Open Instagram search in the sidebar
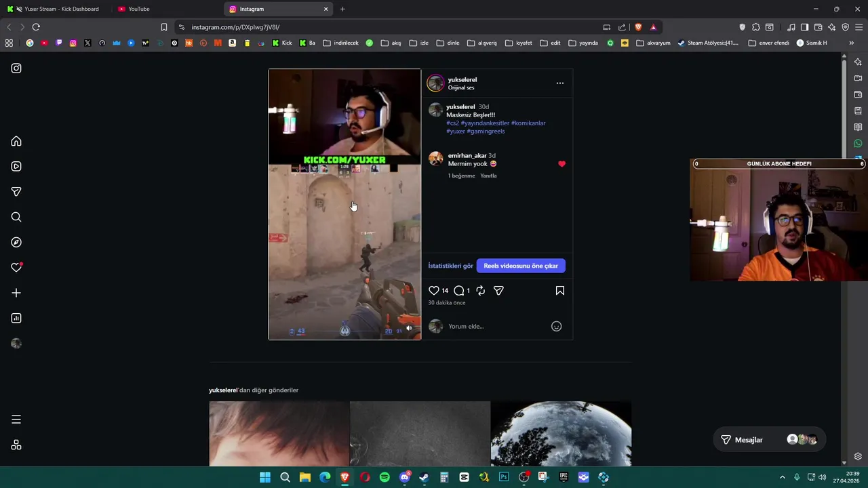Viewport: 868px width, 488px height. 16,217
